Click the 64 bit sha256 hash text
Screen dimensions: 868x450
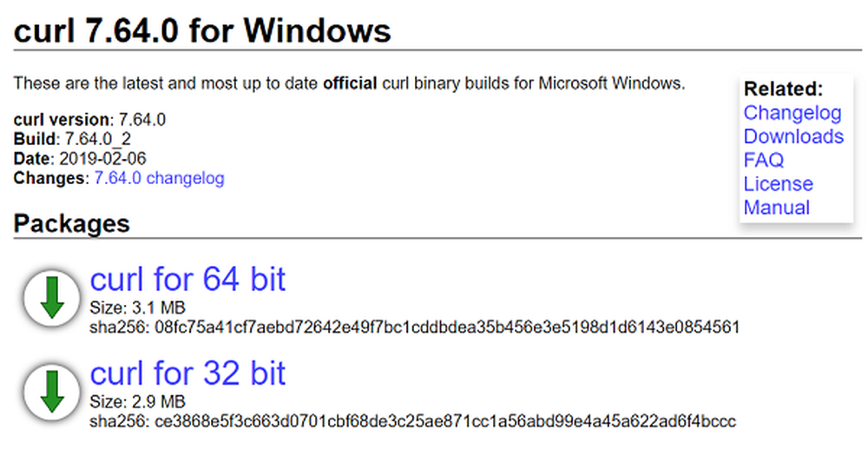[414, 327]
